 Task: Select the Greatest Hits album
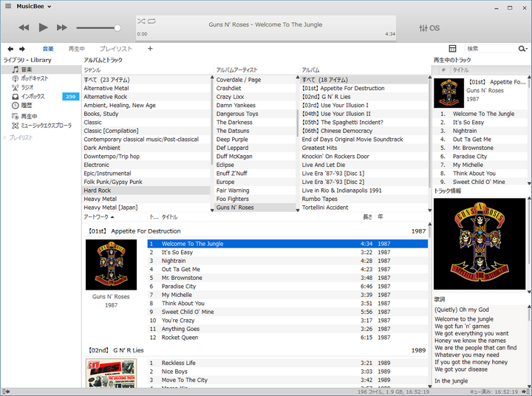tap(364, 148)
